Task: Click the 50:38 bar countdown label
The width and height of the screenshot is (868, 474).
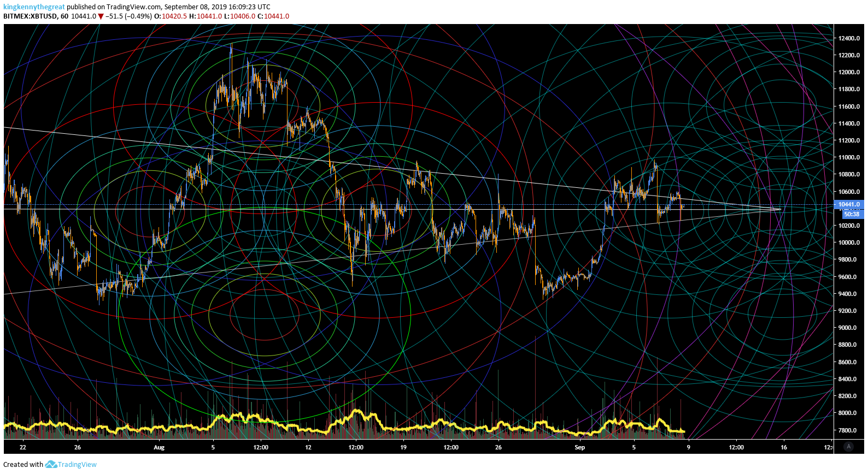Action: tap(852, 214)
